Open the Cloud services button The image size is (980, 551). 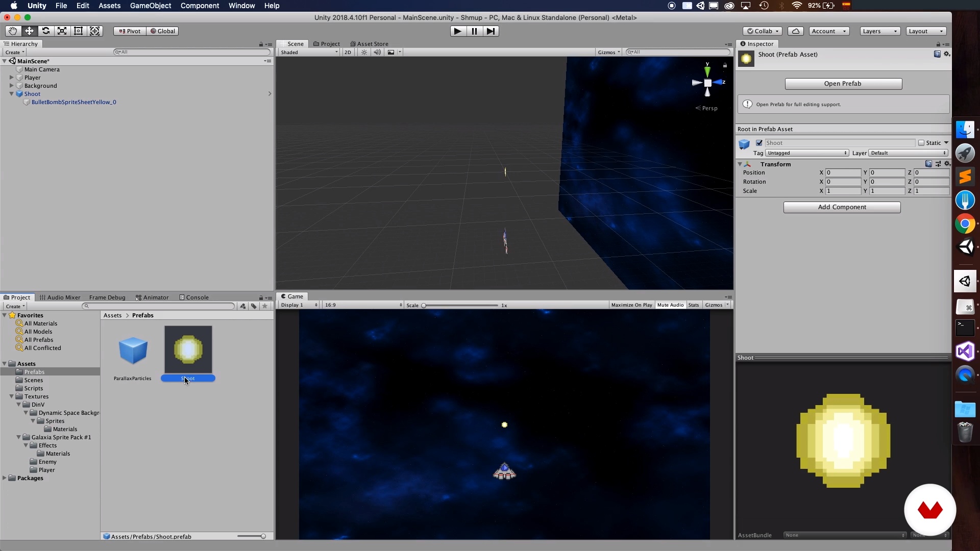tap(795, 31)
